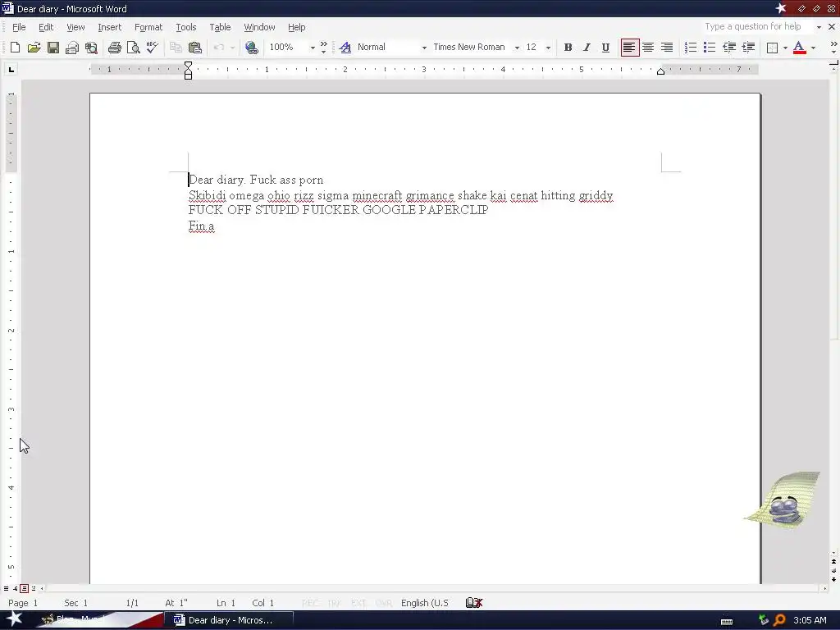Click Type a question for help box
The height and width of the screenshot is (630, 840).
tap(758, 27)
